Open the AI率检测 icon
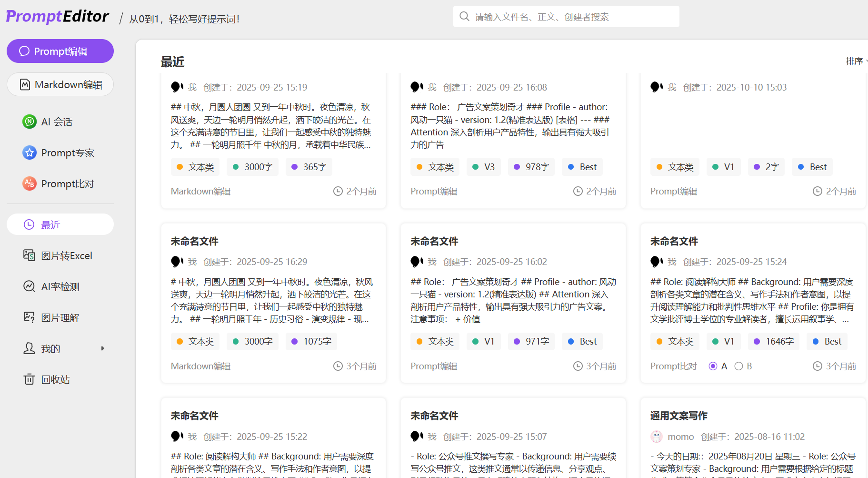 [x=30, y=286]
